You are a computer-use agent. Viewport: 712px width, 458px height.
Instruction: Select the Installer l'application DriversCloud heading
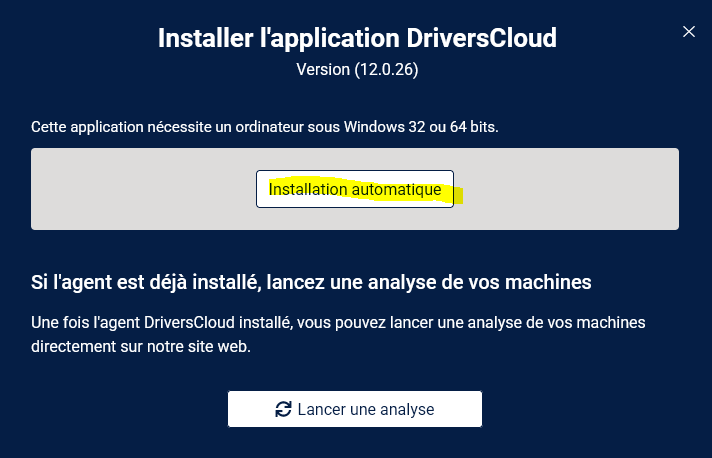[x=357, y=38]
